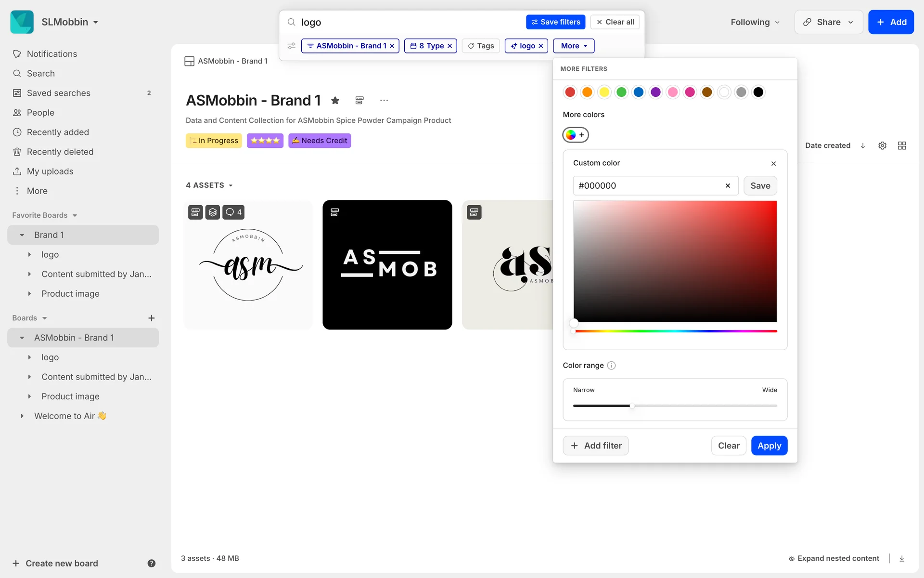The height and width of the screenshot is (578, 924).
Task: Click the star favorite icon beside board title
Action: pyautogui.click(x=335, y=100)
